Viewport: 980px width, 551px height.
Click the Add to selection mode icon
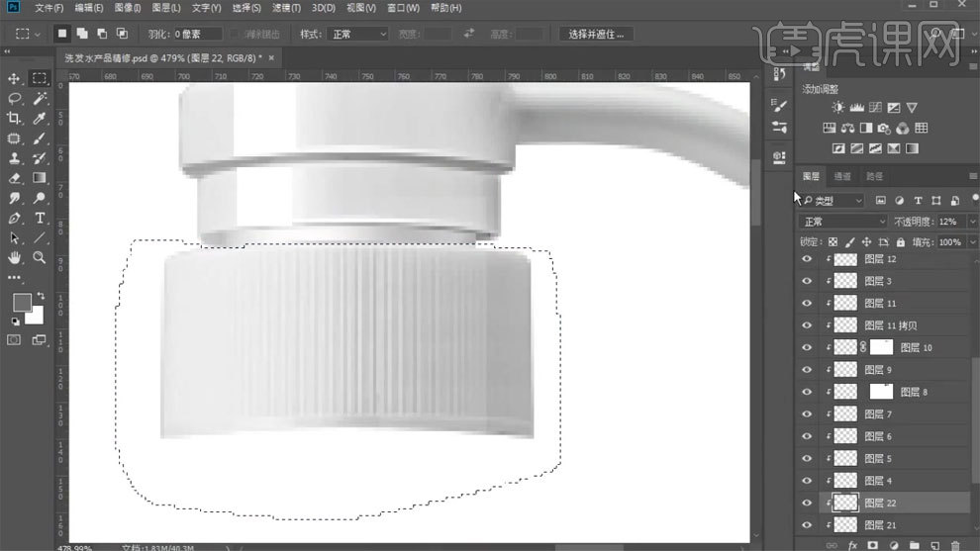click(x=82, y=34)
